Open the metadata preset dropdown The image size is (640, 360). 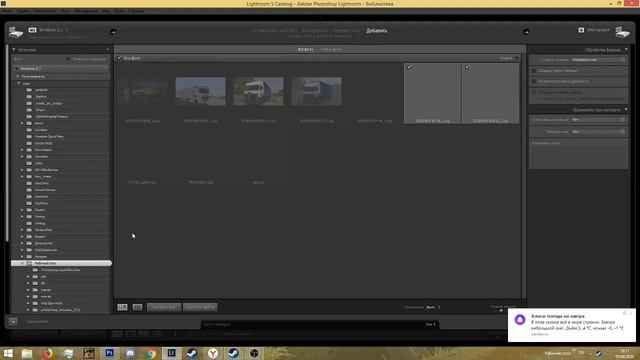point(598,132)
